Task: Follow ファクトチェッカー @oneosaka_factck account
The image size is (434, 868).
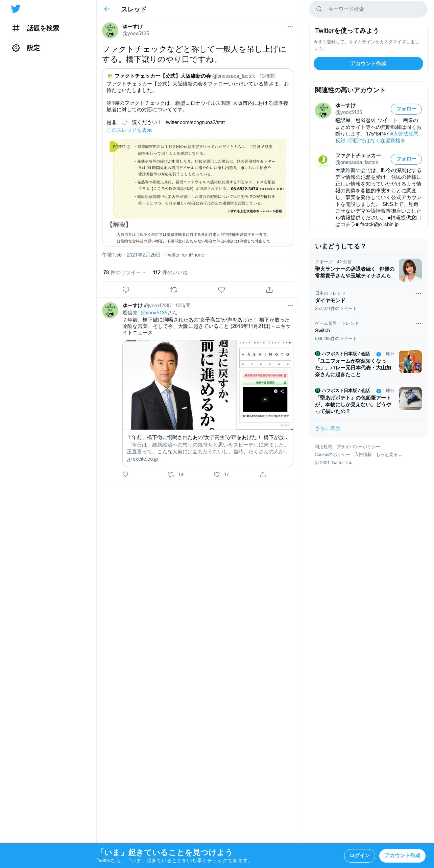Action: (x=406, y=159)
